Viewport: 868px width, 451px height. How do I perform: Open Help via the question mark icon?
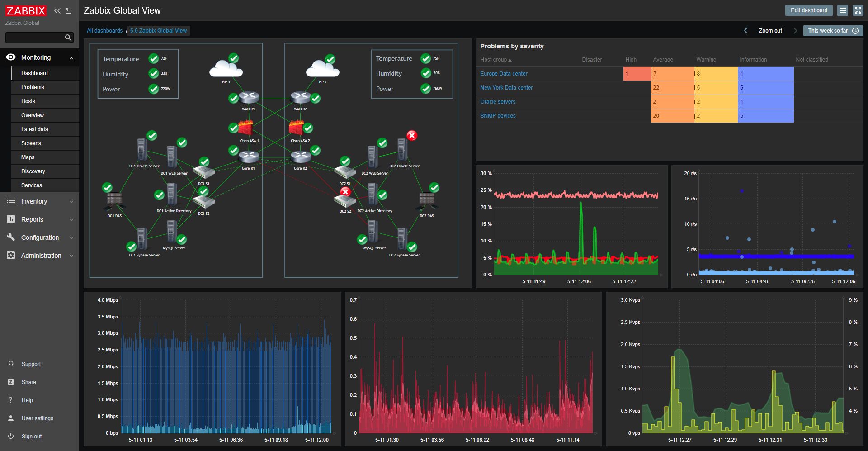coord(11,400)
